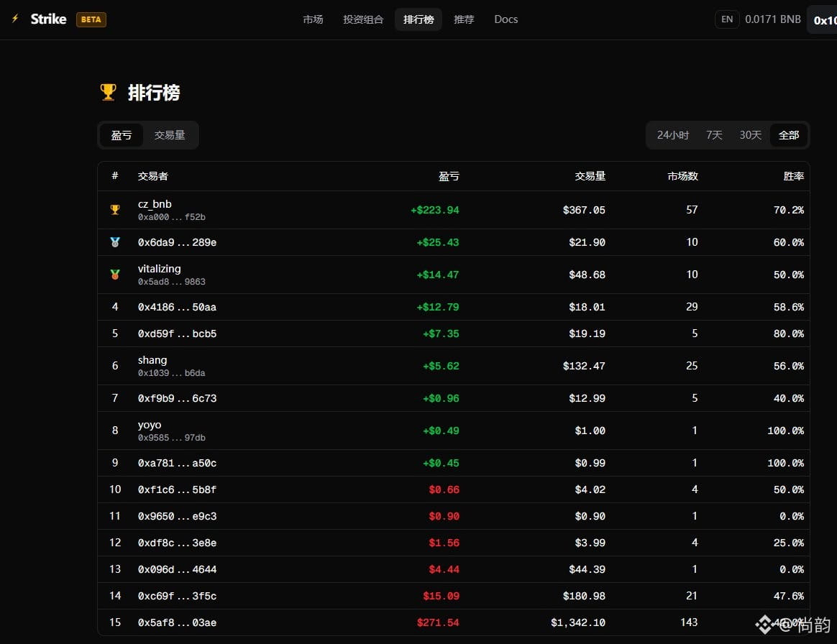837x644 pixels.
Task: Open the 市场 navigation tab
Action: click(x=313, y=19)
